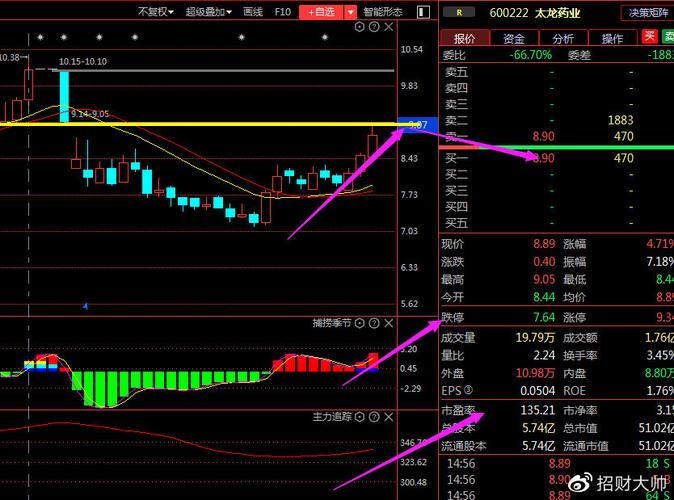Click the EPS value 0.0504
This screenshot has width=674, height=500.
click(538, 391)
